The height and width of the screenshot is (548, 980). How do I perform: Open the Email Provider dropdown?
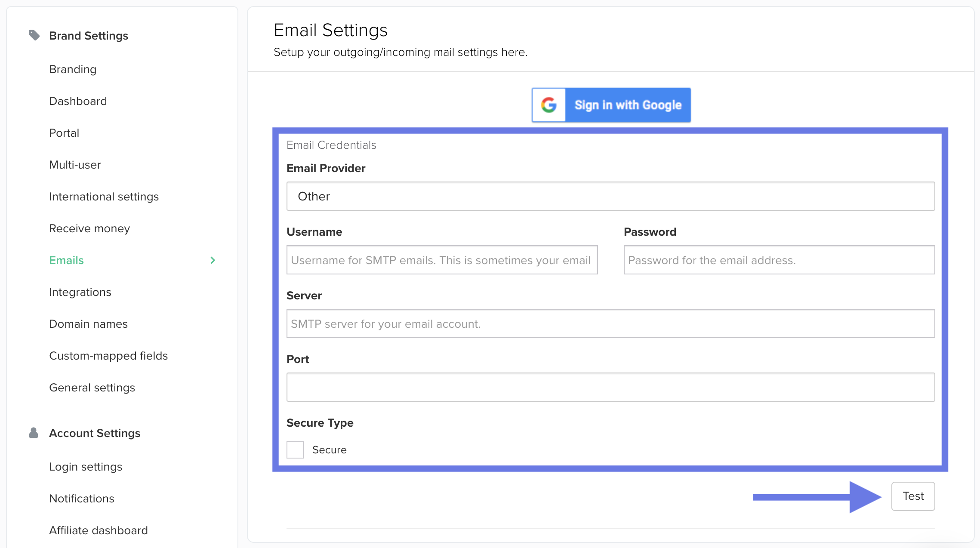(610, 196)
